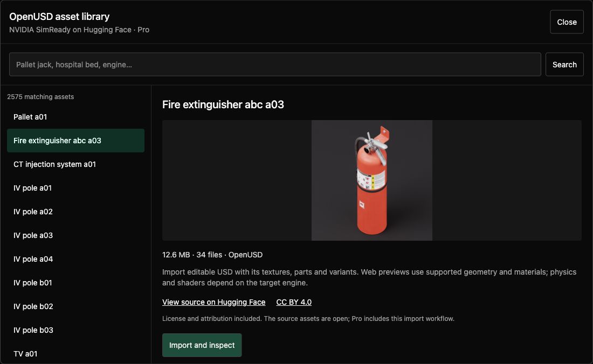Pick IV pole a03 from the list
The image size is (593, 364).
pyautogui.click(x=75, y=236)
